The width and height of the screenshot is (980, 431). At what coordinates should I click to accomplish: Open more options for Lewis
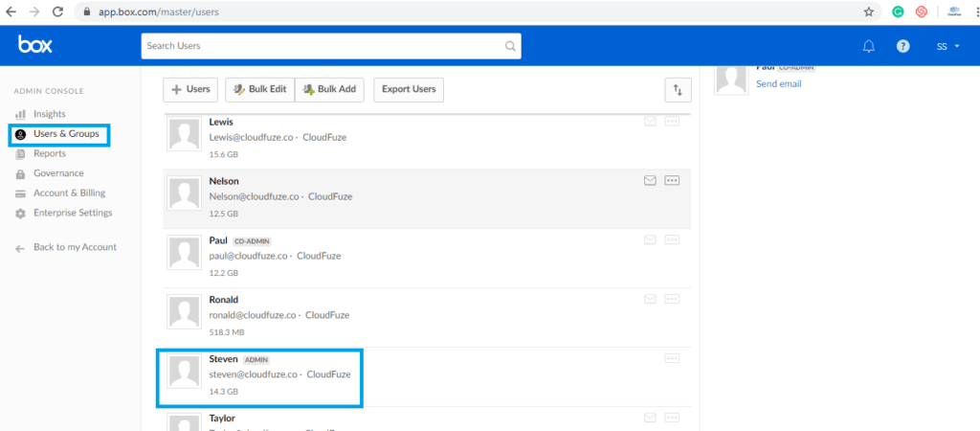(672, 122)
